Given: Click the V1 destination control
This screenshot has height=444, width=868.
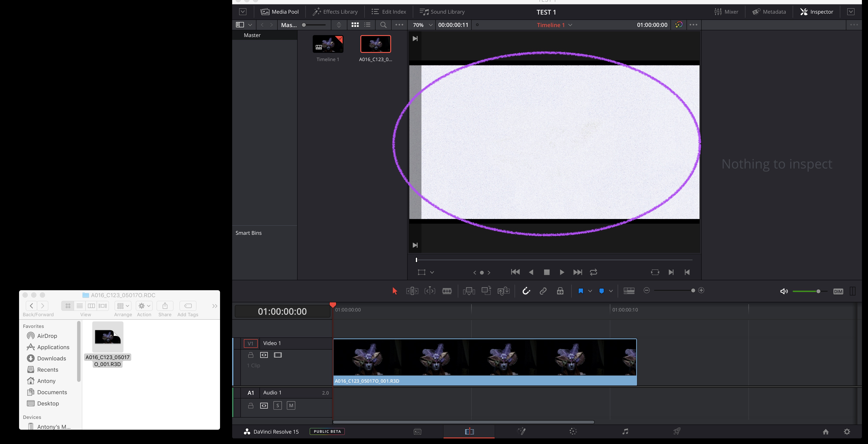Looking at the screenshot, I should [251, 343].
